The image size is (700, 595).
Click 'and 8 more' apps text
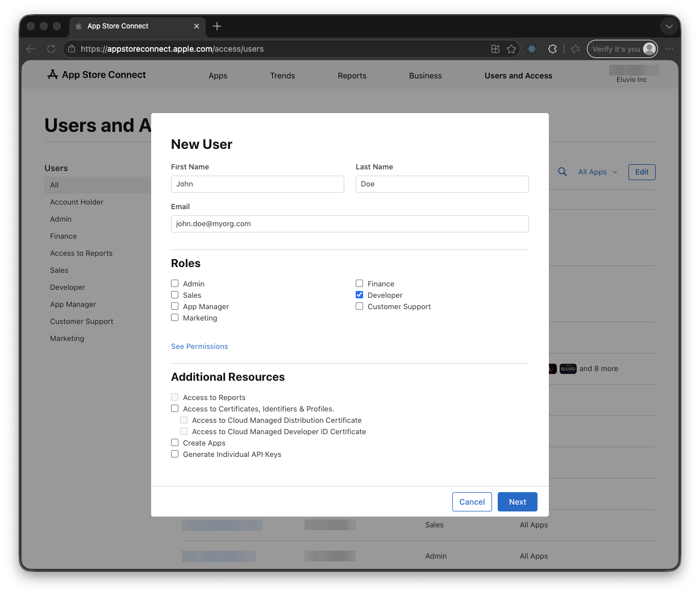click(599, 369)
